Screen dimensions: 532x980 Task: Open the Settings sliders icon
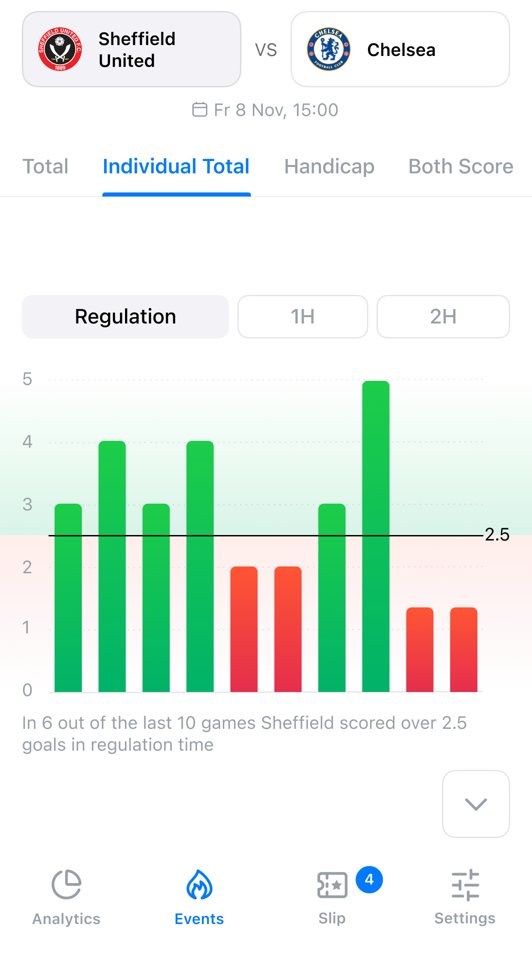tap(465, 885)
